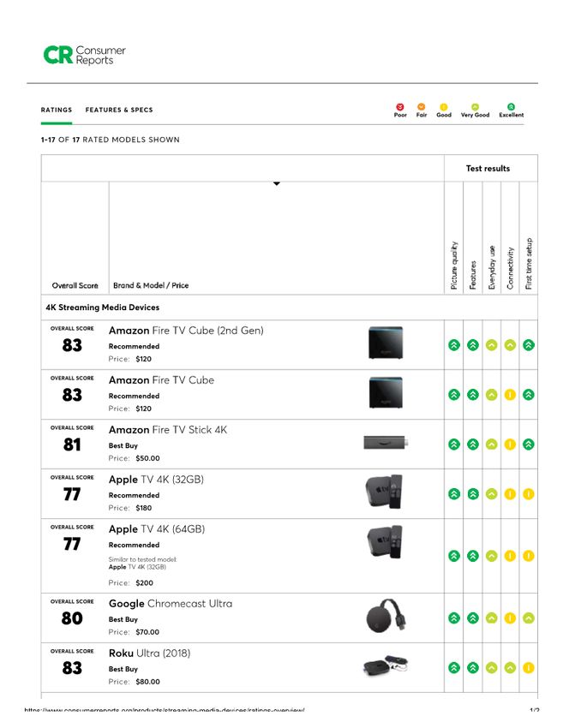
Task: Open Amazon Fire TV Stick 4K link
Action: [x=168, y=430]
